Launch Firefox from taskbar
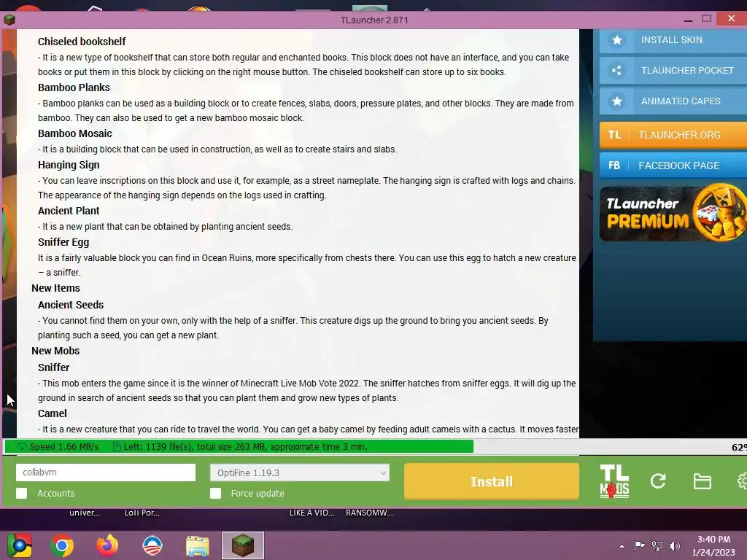Image resolution: width=747 pixels, height=560 pixels. 107,545
